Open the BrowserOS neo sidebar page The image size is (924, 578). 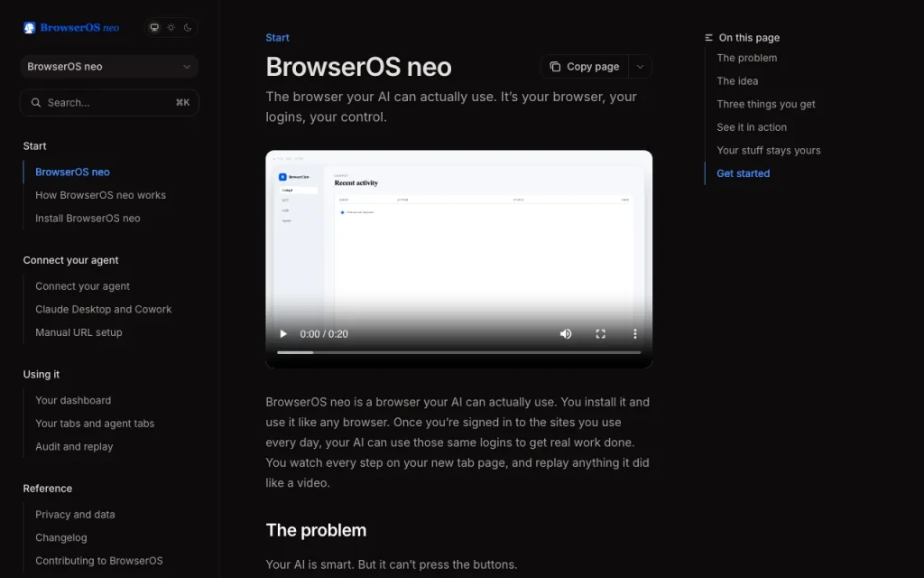72,172
